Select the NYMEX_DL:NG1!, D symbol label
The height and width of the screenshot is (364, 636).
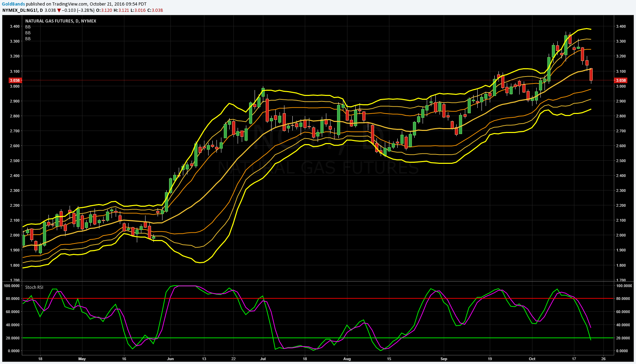click(23, 10)
